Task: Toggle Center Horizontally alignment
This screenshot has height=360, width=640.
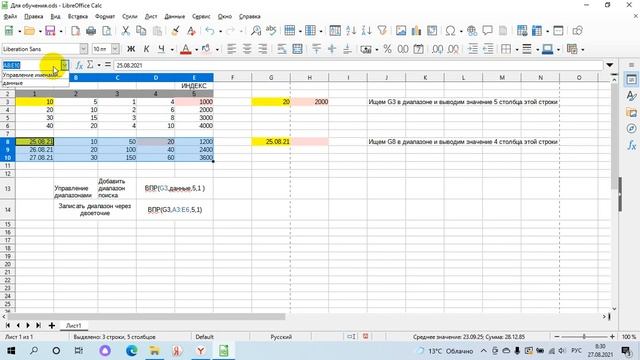Action: click(247, 49)
